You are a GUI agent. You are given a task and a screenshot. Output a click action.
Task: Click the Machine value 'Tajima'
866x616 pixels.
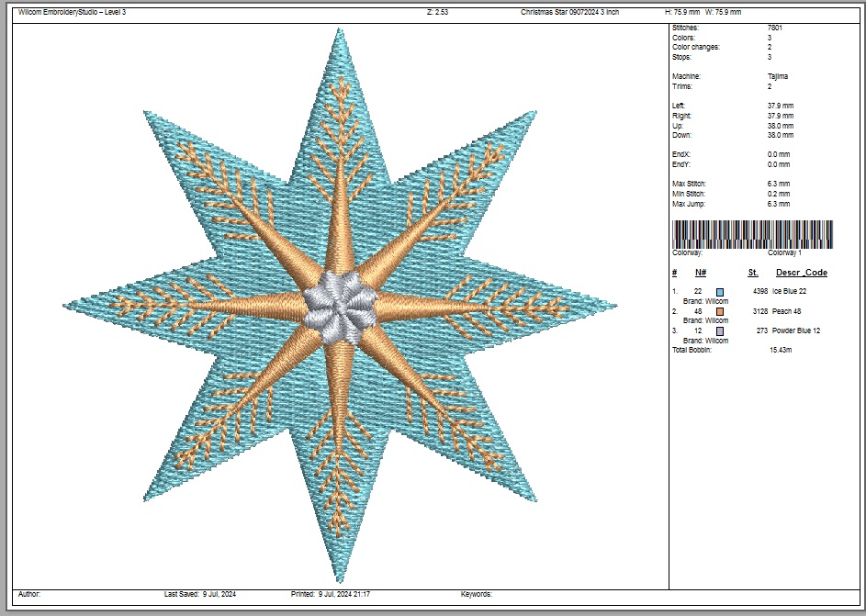(x=777, y=76)
